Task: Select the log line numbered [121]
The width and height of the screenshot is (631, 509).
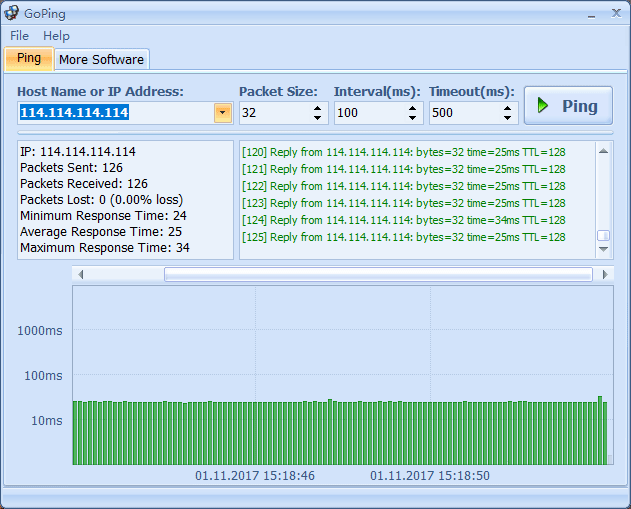Action: click(x=404, y=169)
